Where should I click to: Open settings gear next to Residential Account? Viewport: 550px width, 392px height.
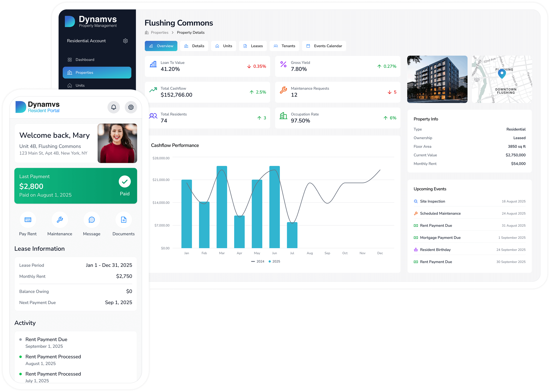[125, 41]
